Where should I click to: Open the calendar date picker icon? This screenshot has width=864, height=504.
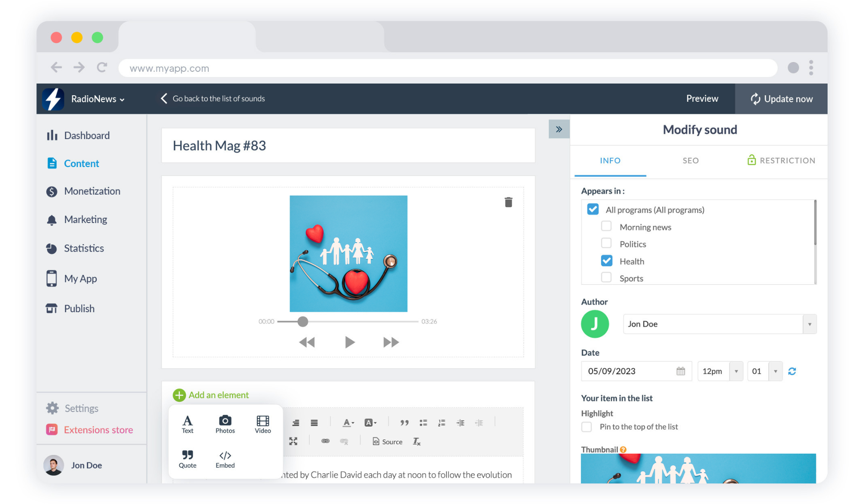tap(680, 371)
